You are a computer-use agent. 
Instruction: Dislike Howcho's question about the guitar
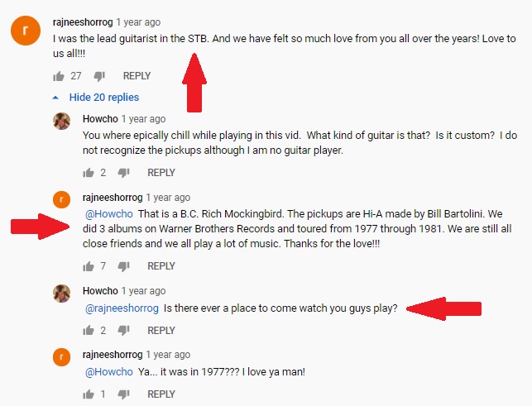pyautogui.click(x=123, y=173)
